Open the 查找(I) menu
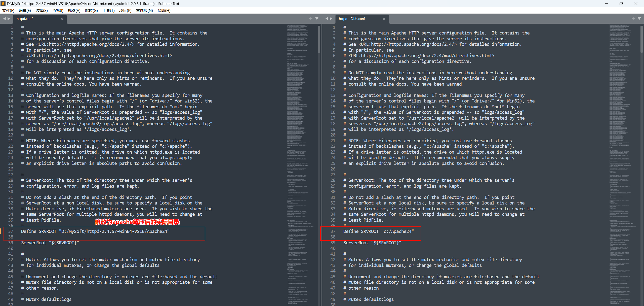This screenshot has width=644, height=306. 58,10
